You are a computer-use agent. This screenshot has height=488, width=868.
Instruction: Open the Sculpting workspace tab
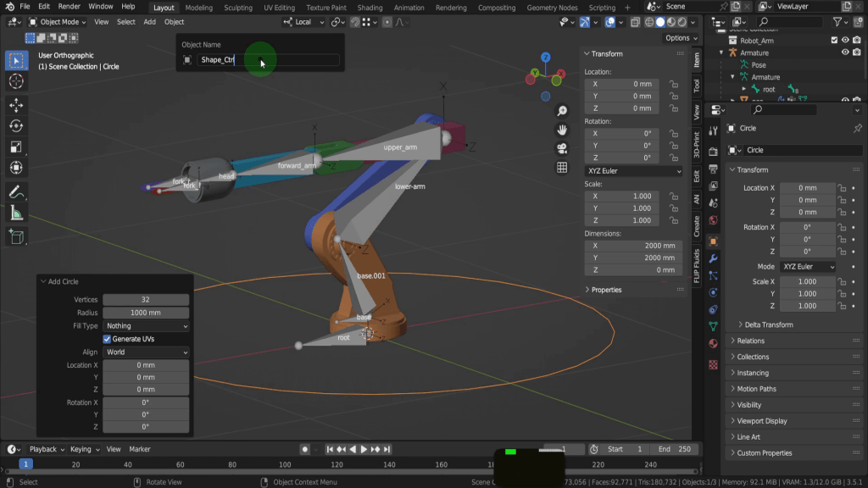pos(238,8)
